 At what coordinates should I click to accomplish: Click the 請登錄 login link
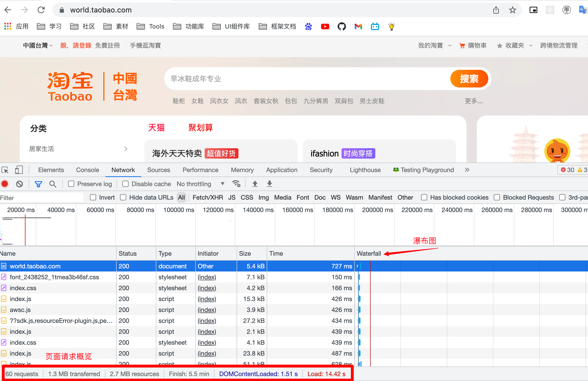82,46
